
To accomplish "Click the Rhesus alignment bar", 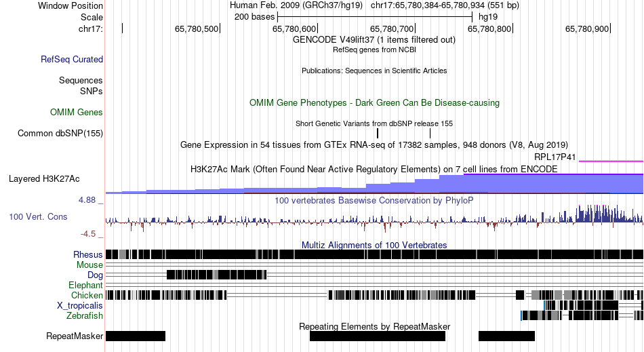I will [374, 254].
